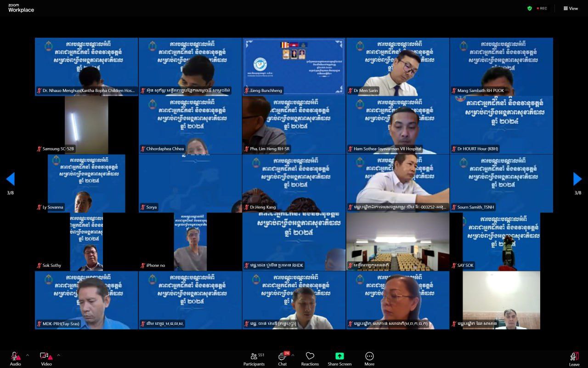Select Tieng Bunchheng video tile
Image resolution: width=588 pixels, height=368 pixels.
click(294, 67)
